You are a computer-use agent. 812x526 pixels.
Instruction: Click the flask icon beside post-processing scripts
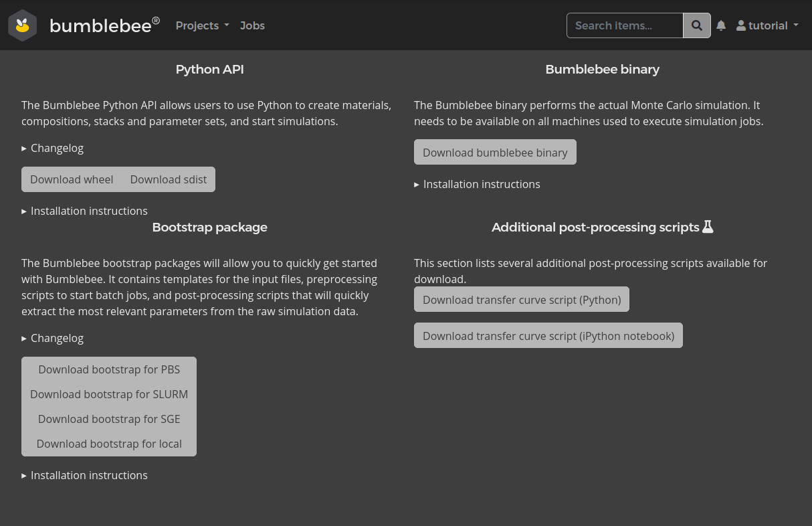pos(708,227)
